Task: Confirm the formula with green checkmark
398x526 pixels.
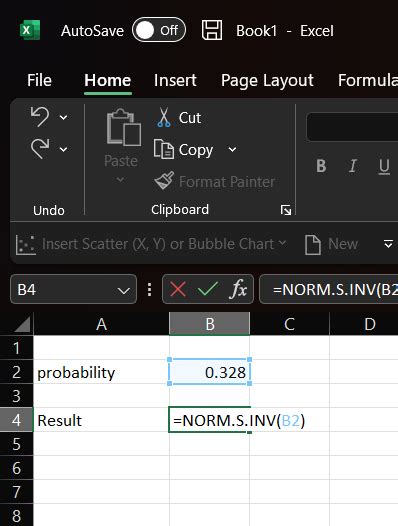Action: (208, 289)
